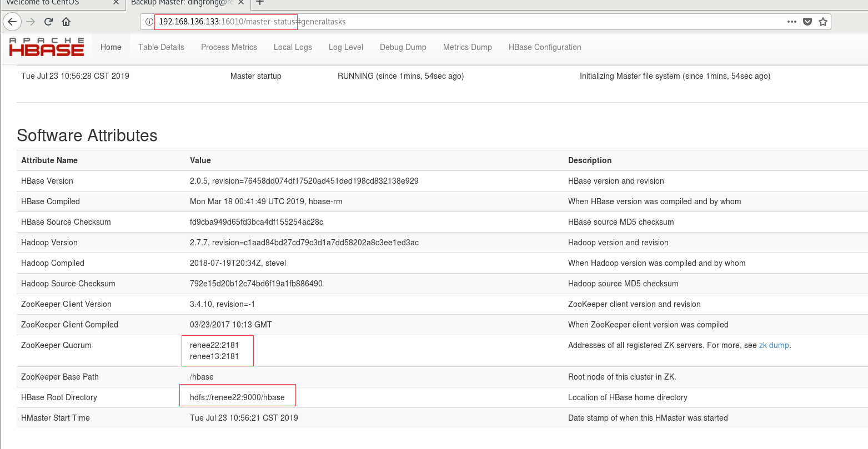Close the Welcome to CentOS tab

click(116, 2)
